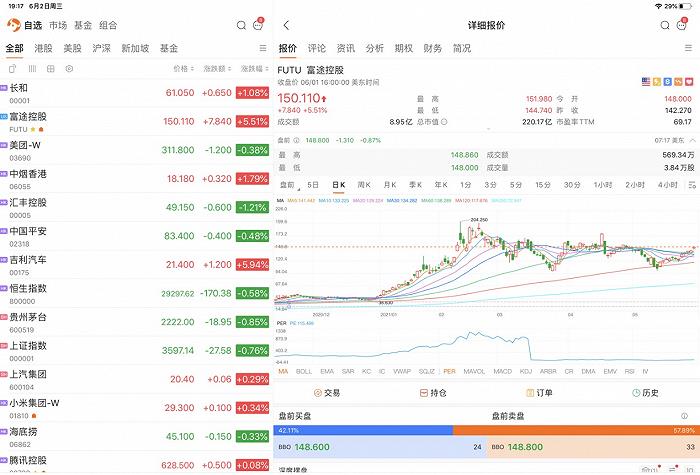Viewport: 700px width, 475px height.
Task: Tap the red heart favorite badge
Action: point(689,82)
